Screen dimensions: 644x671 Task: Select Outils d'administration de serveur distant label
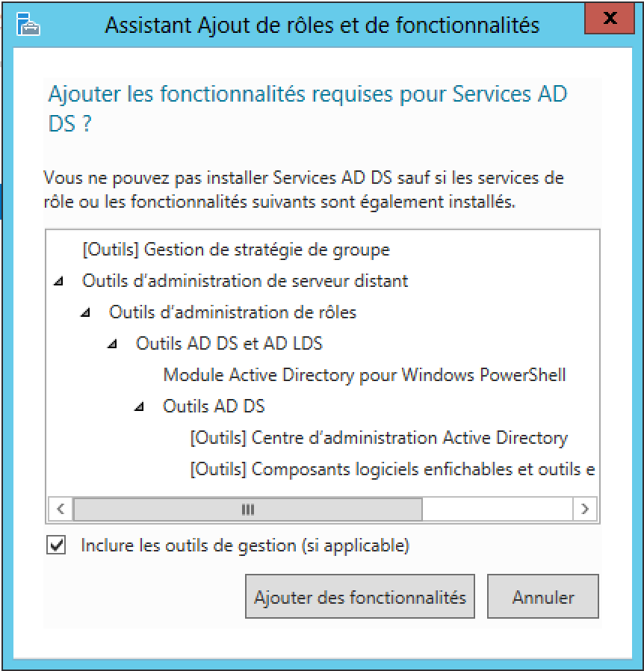click(245, 281)
